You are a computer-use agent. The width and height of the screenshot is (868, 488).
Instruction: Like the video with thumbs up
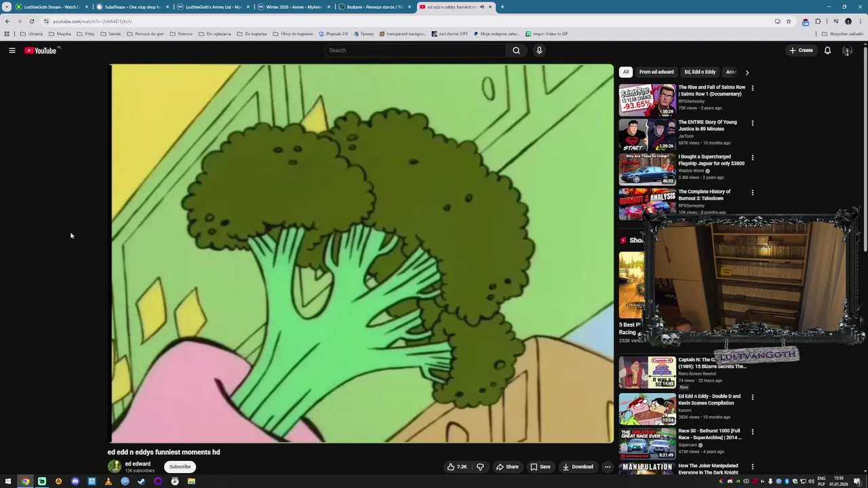click(x=457, y=466)
